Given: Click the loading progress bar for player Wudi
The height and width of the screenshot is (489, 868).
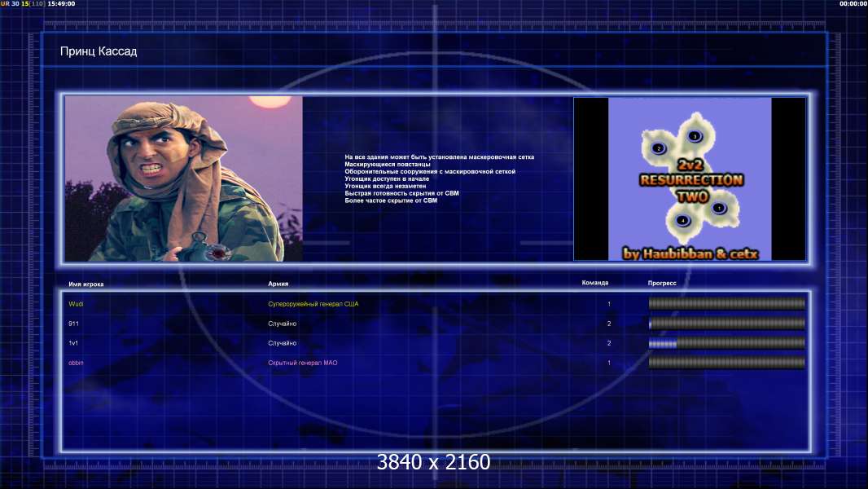Looking at the screenshot, I should tap(727, 303).
